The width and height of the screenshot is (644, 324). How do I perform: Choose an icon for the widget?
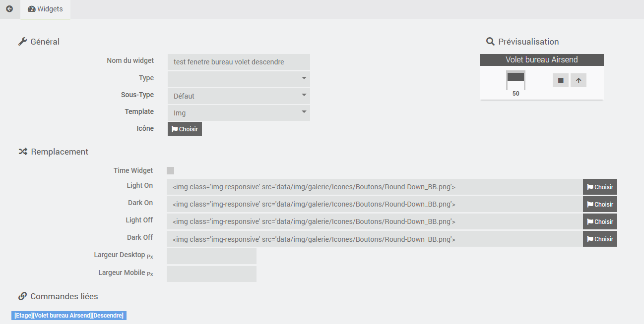point(185,129)
